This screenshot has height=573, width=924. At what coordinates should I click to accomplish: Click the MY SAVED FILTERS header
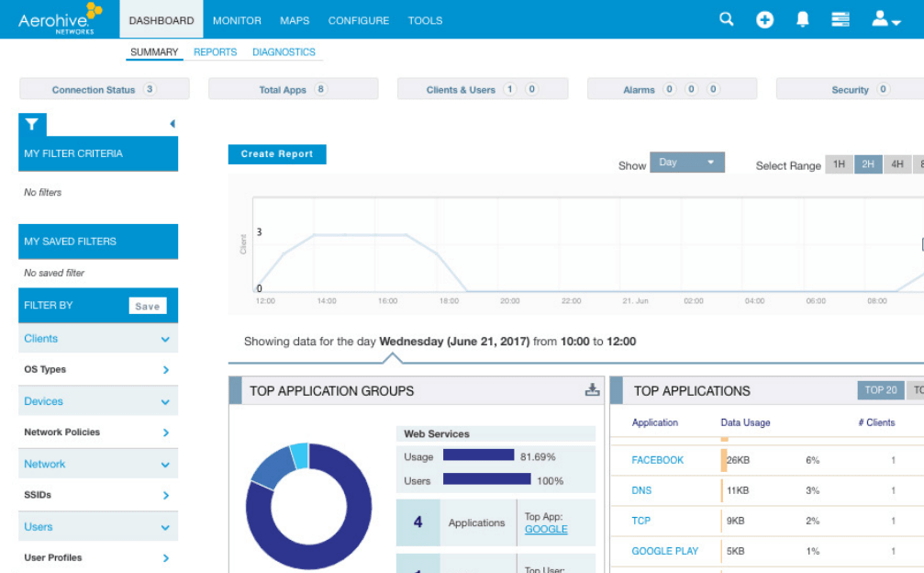coord(98,242)
